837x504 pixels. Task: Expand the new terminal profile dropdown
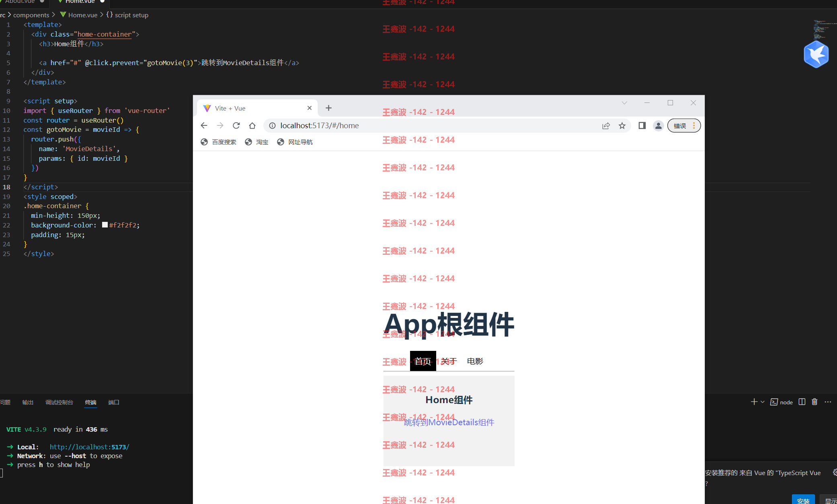pyautogui.click(x=763, y=402)
